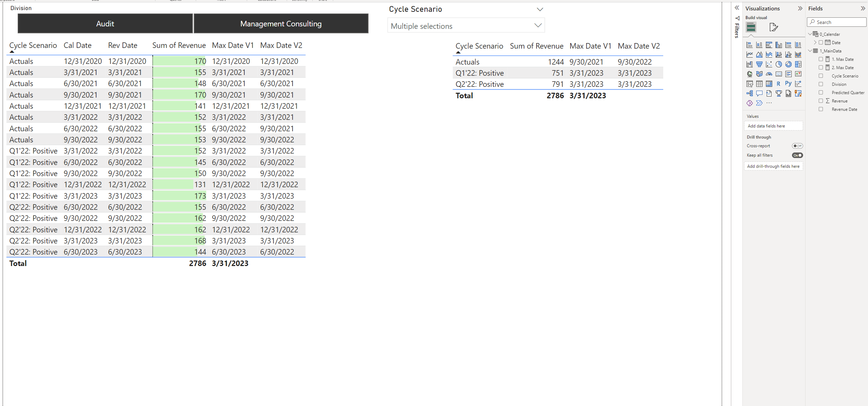Check the Revenue field checkbox
This screenshot has height=406, width=868.
pyautogui.click(x=820, y=101)
